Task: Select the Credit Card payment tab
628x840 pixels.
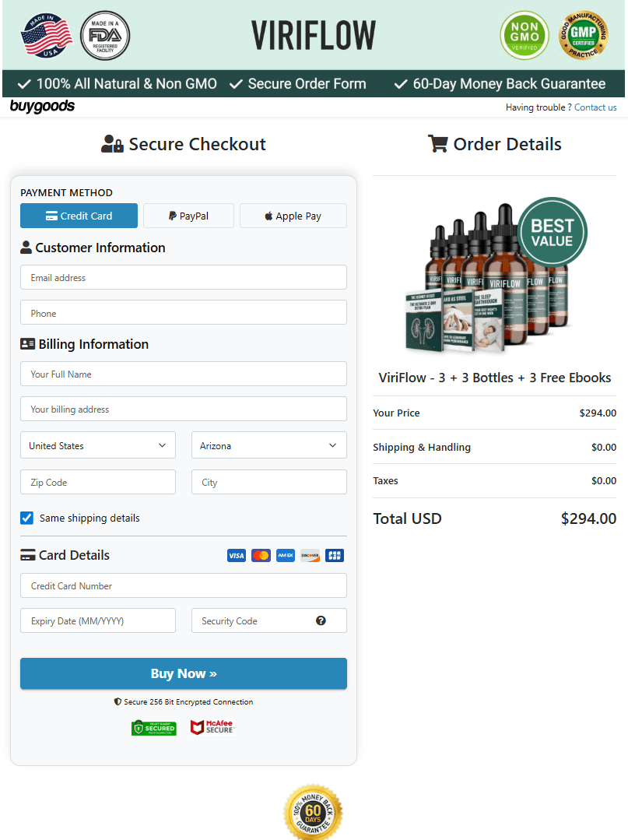Action: pos(79,216)
